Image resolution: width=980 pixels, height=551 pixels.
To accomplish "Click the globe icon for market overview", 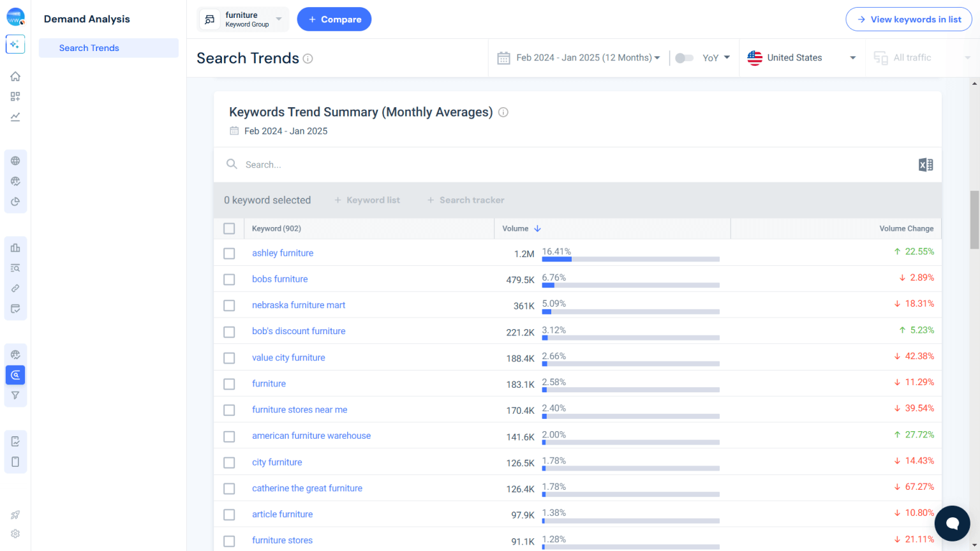I will (x=15, y=161).
